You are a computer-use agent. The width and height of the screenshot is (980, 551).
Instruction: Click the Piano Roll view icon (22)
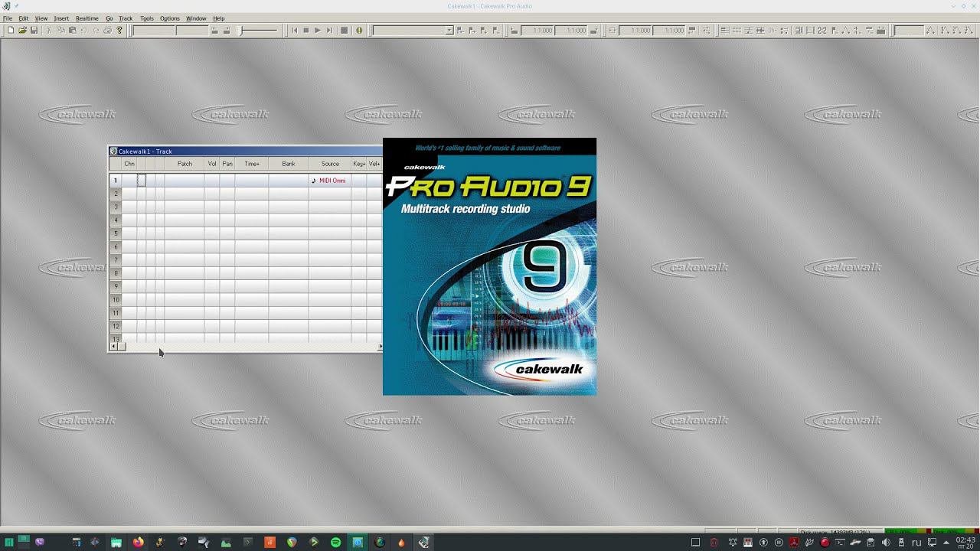coord(822,31)
